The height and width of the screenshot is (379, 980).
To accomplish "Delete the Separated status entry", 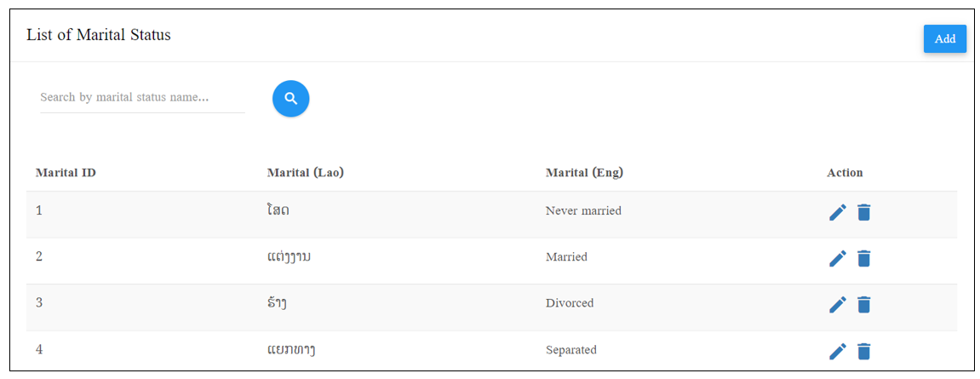I will tap(863, 352).
